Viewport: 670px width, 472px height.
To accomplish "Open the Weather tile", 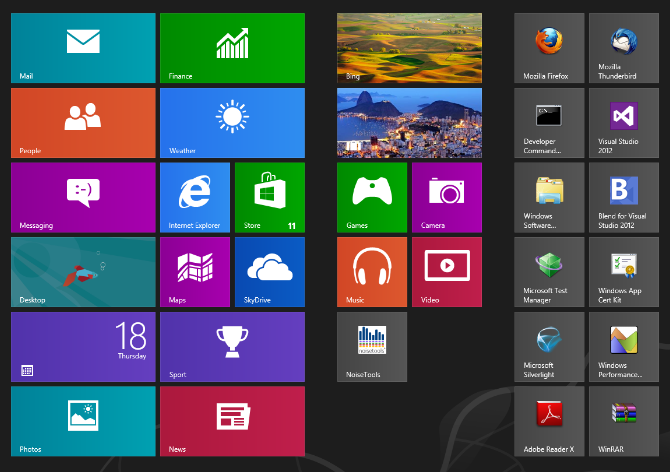I will [x=232, y=123].
